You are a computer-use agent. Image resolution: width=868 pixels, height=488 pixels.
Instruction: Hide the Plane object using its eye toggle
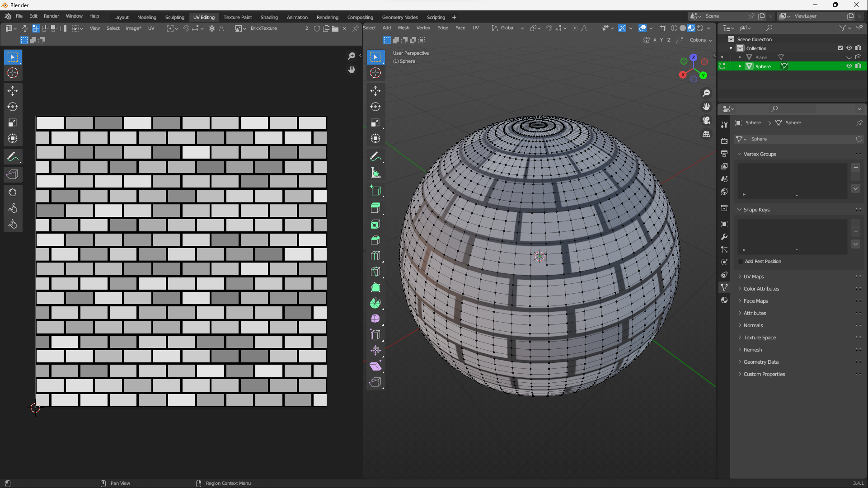point(849,57)
